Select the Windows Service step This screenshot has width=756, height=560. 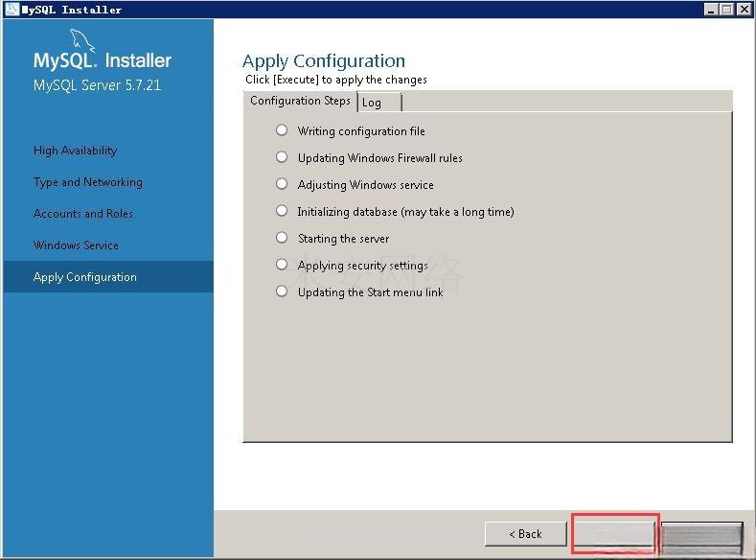[x=76, y=245]
